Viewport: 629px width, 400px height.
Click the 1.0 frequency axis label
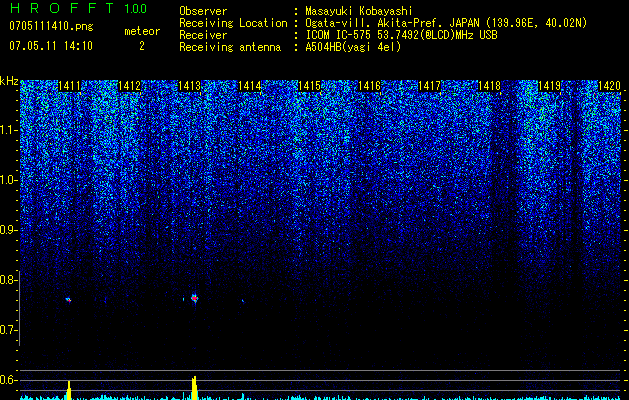8,180
